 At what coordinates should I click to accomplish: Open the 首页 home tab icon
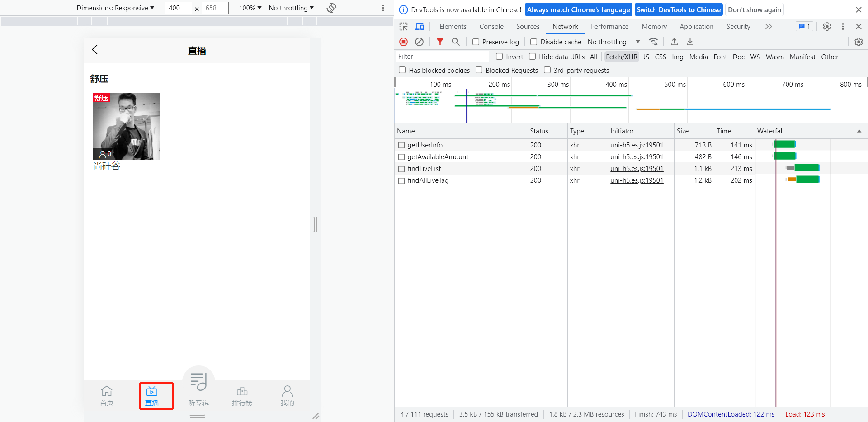pos(107,391)
